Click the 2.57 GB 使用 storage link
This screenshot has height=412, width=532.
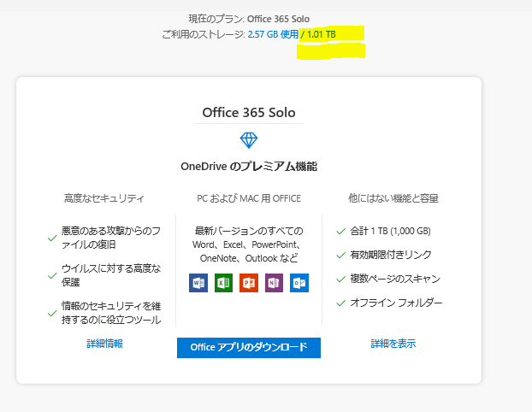coord(273,34)
